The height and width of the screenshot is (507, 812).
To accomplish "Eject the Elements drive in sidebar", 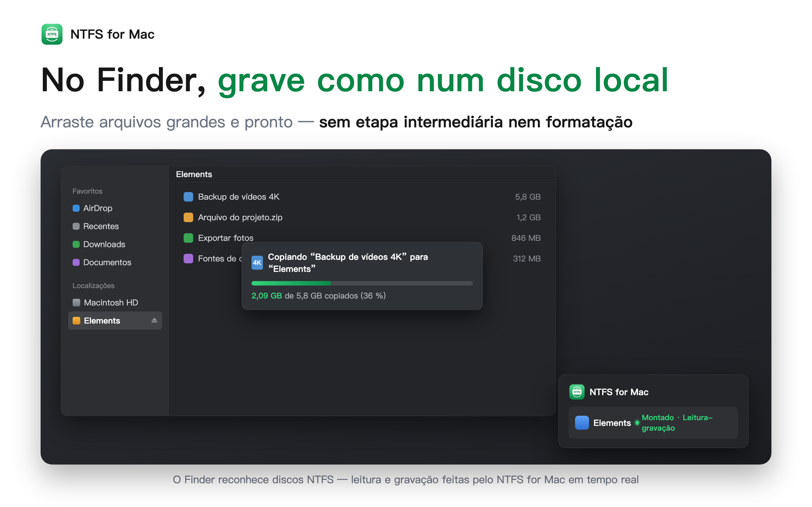I will pyautogui.click(x=154, y=321).
